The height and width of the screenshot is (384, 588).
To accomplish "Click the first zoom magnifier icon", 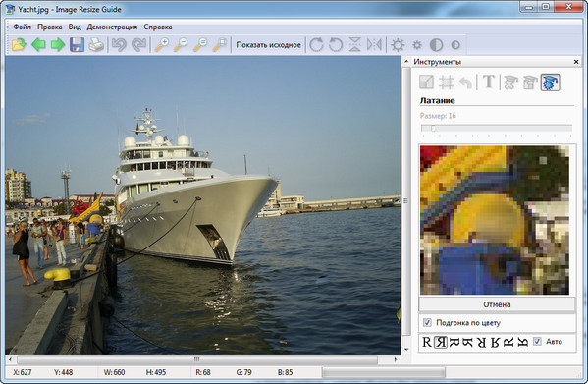I will coord(162,45).
